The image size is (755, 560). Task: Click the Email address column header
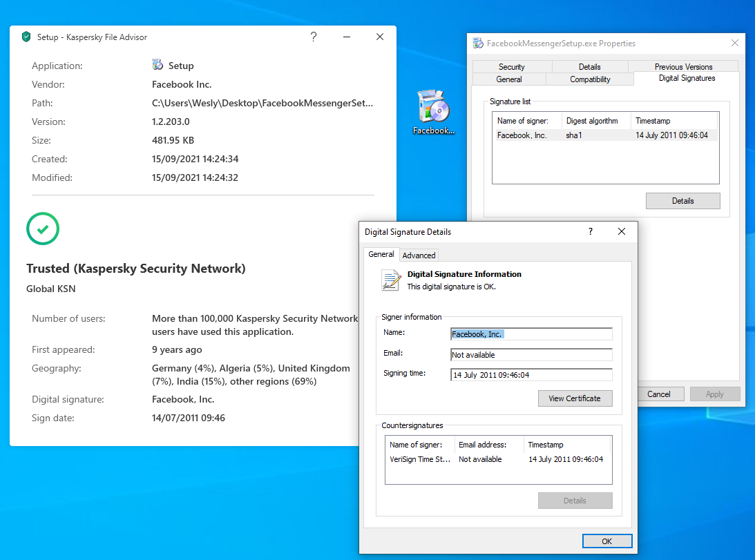pyautogui.click(x=489, y=445)
